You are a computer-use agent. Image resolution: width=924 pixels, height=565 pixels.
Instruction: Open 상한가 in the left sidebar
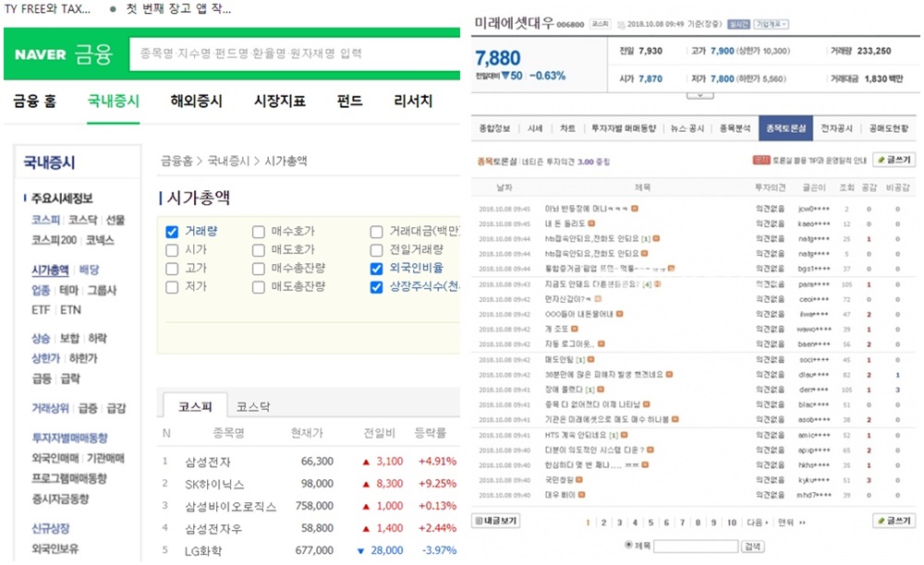coord(46,358)
